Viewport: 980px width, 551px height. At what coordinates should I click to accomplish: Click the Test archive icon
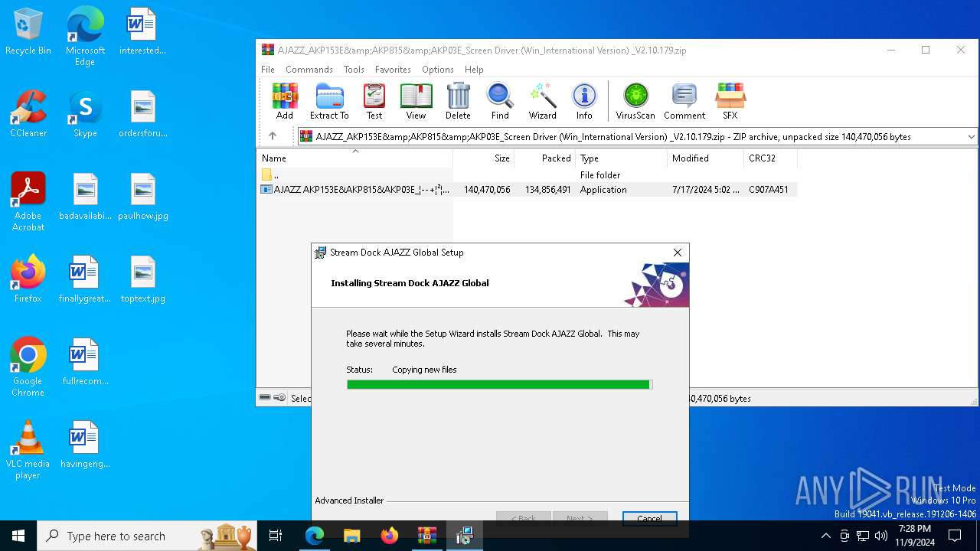click(374, 101)
